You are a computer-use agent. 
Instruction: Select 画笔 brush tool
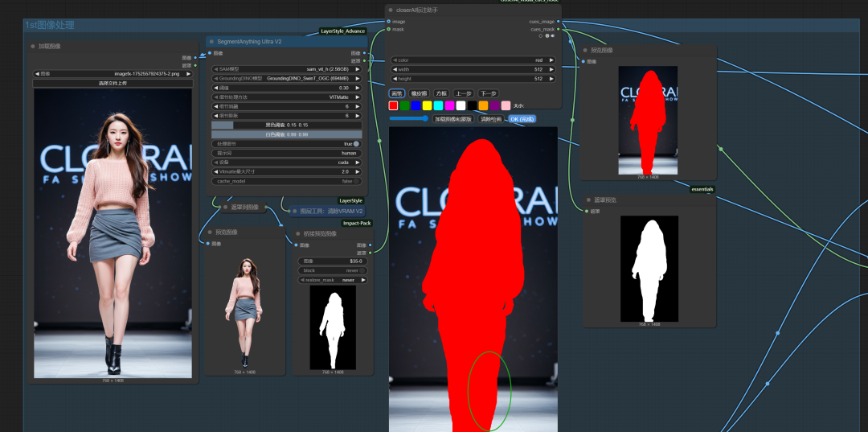[x=396, y=93]
